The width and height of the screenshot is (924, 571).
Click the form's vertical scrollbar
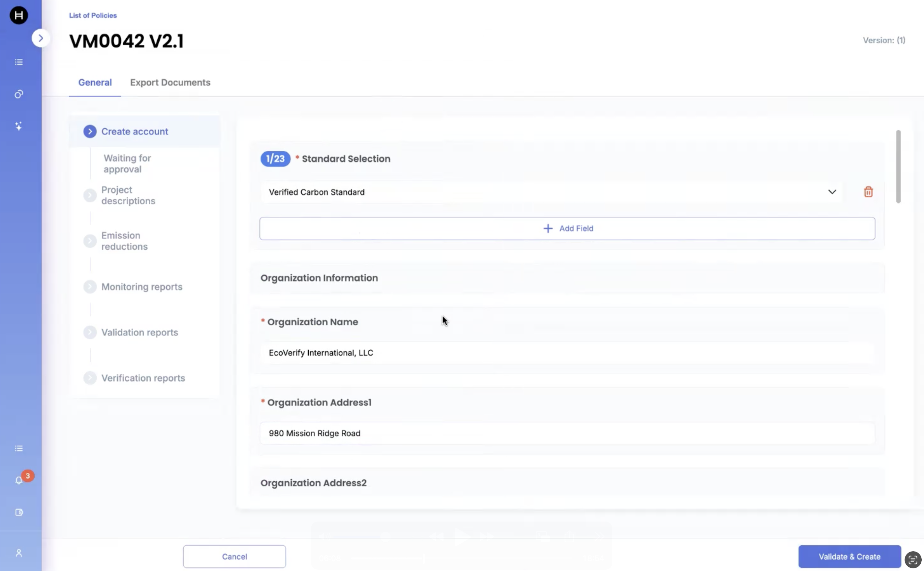898,166
